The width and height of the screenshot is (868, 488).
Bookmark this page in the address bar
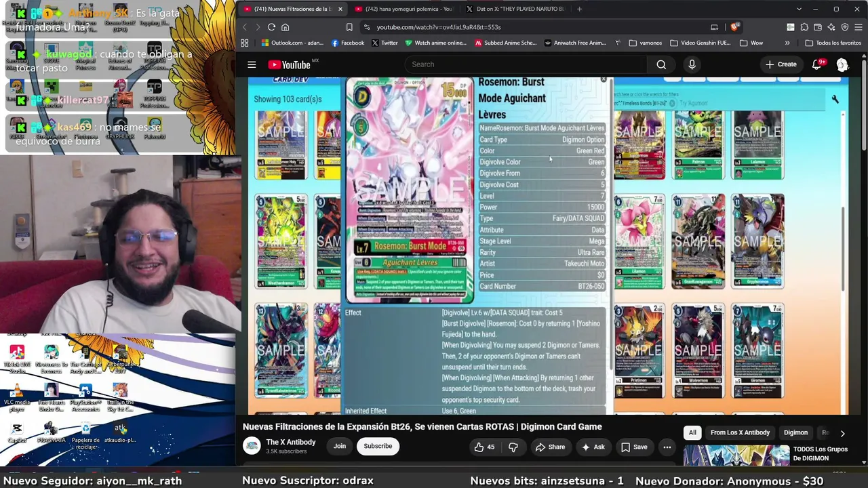(349, 27)
